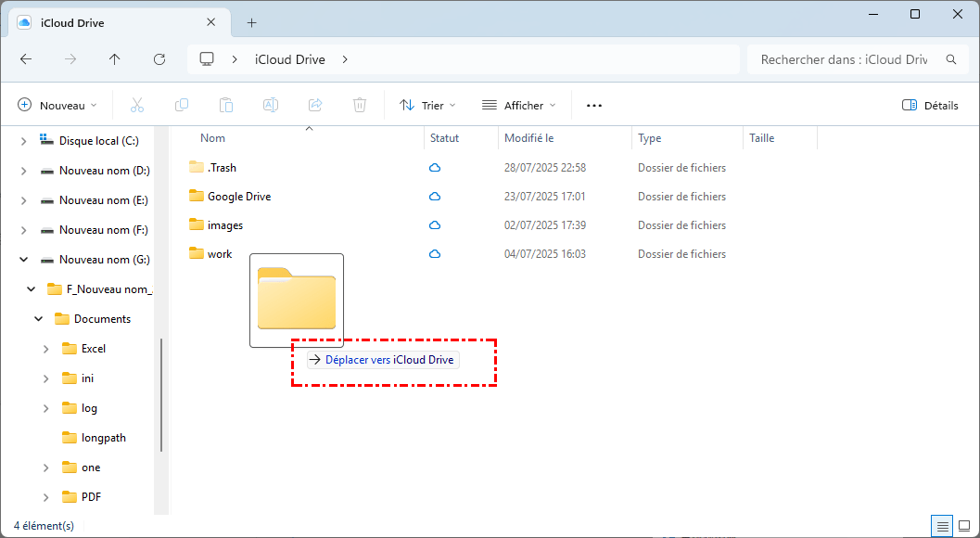
Task: Close the iCloud Drive tab
Action: coord(211,22)
